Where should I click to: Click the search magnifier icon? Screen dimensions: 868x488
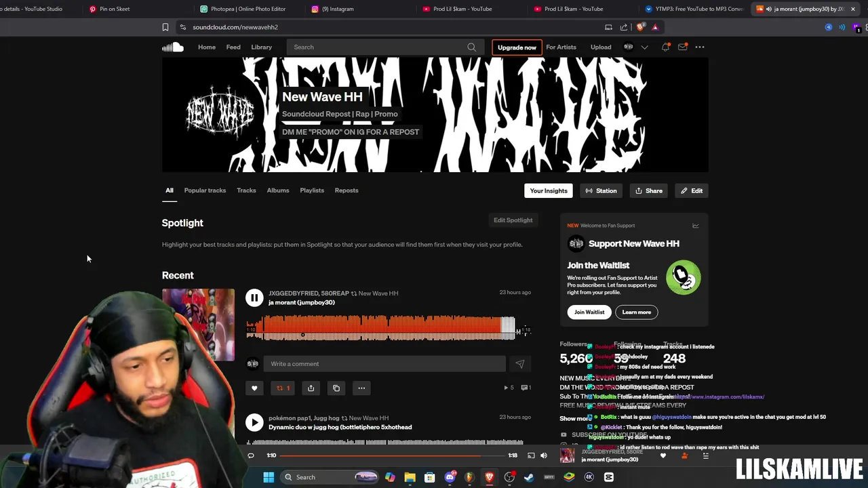(471, 47)
